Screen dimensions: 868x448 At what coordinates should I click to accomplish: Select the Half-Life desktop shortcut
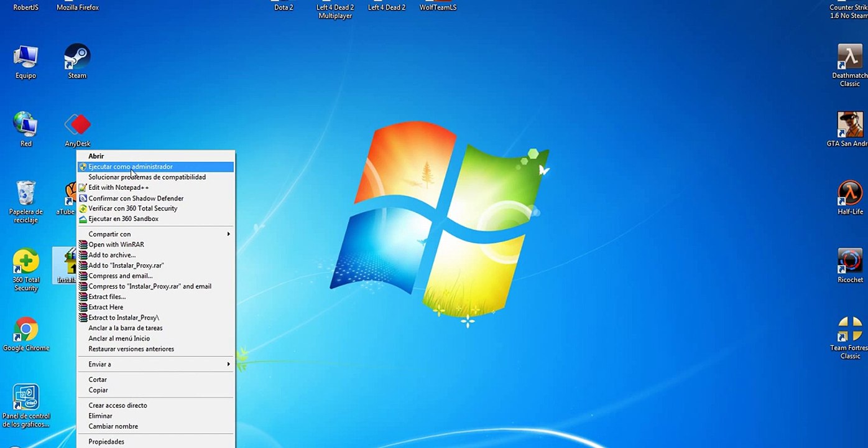pos(850,198)
